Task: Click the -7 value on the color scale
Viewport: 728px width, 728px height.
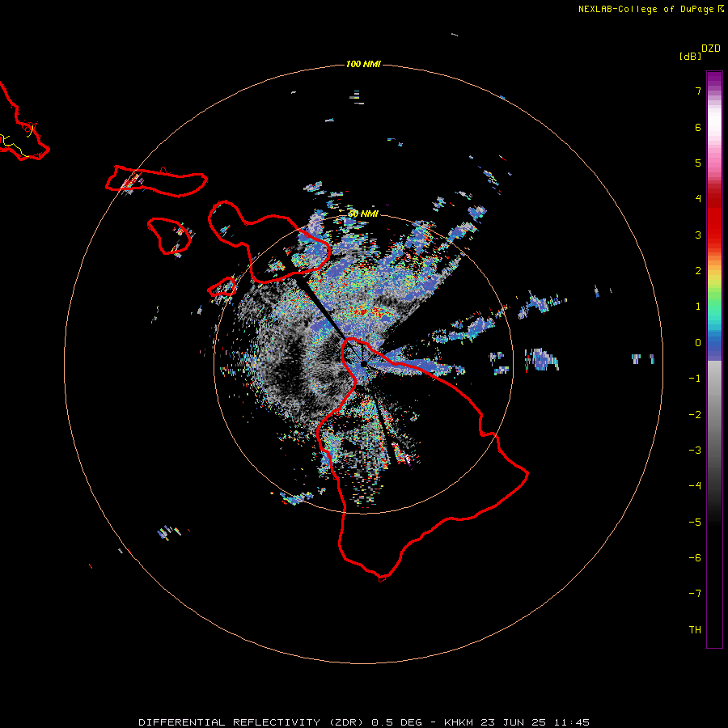Action: (695, 594)
